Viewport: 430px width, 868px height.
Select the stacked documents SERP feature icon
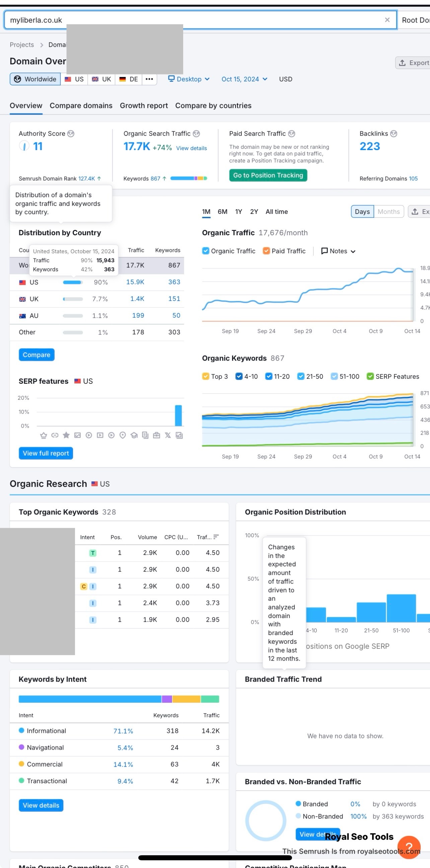click(x=145, y=435)
